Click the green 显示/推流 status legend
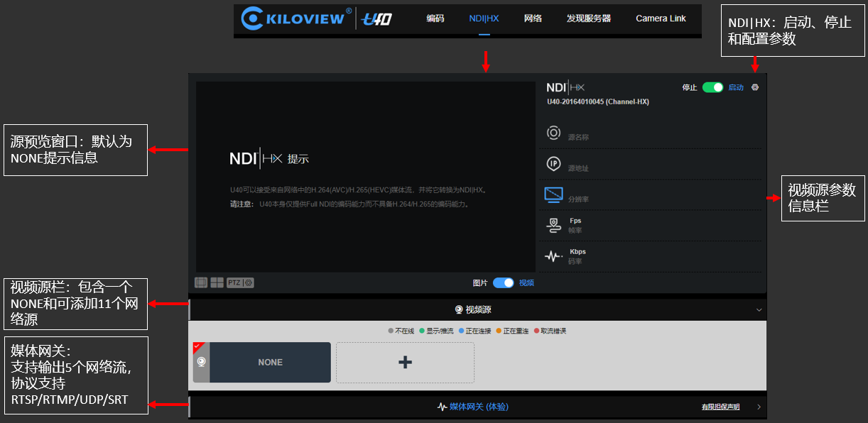This screenshot has height=423, width=868. pyautogui.click(x=436, y=331)
